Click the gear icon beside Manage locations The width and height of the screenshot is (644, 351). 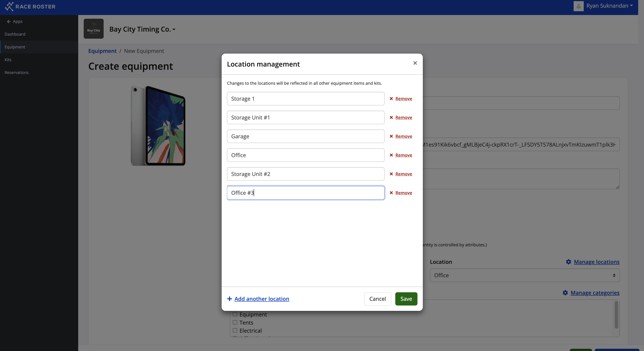point(568,262)
